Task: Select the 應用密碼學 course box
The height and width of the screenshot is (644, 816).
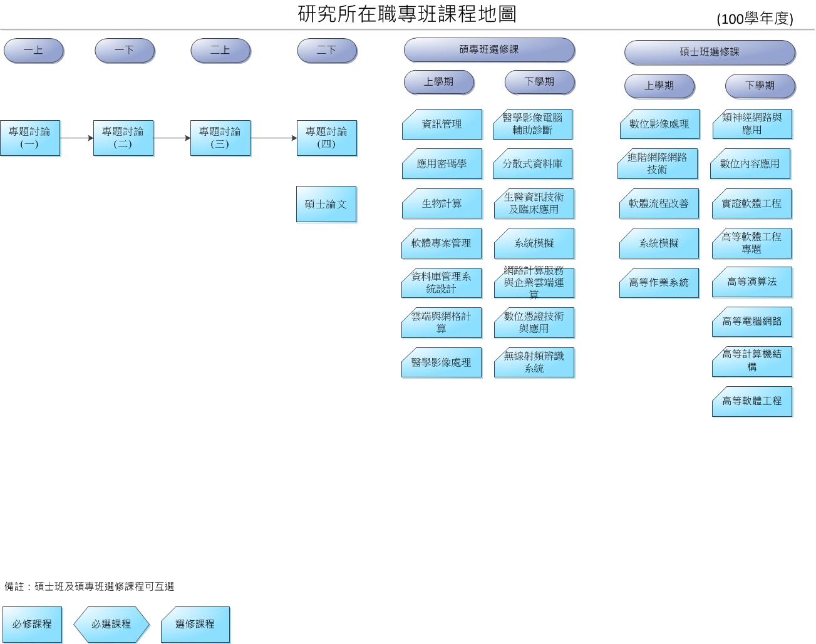Action: 442,164
